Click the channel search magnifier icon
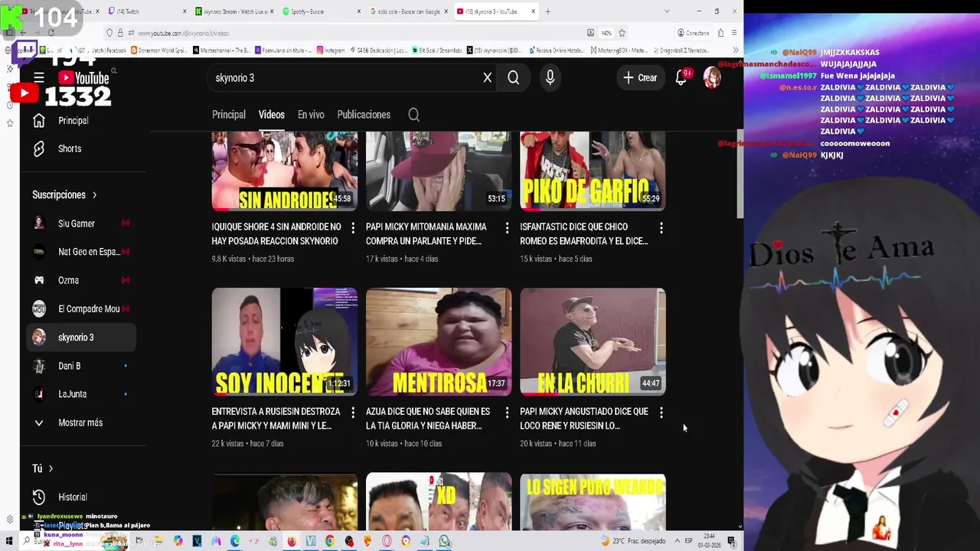Screen dimensions: 980x551 point(413,115)
